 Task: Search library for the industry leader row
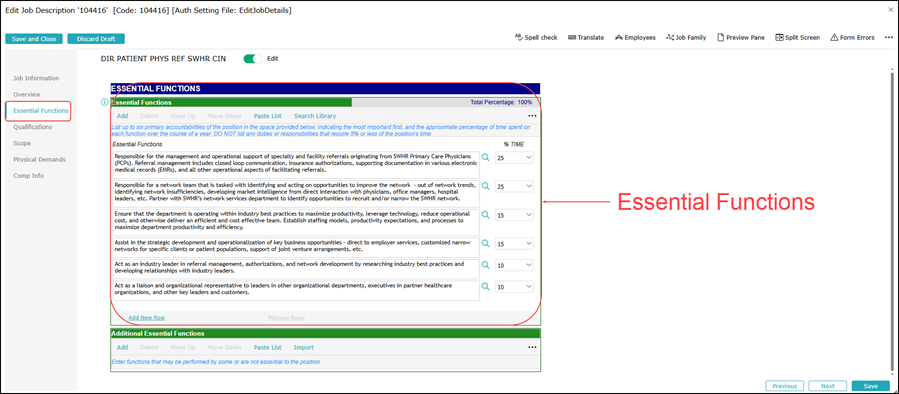pos(486,265)
